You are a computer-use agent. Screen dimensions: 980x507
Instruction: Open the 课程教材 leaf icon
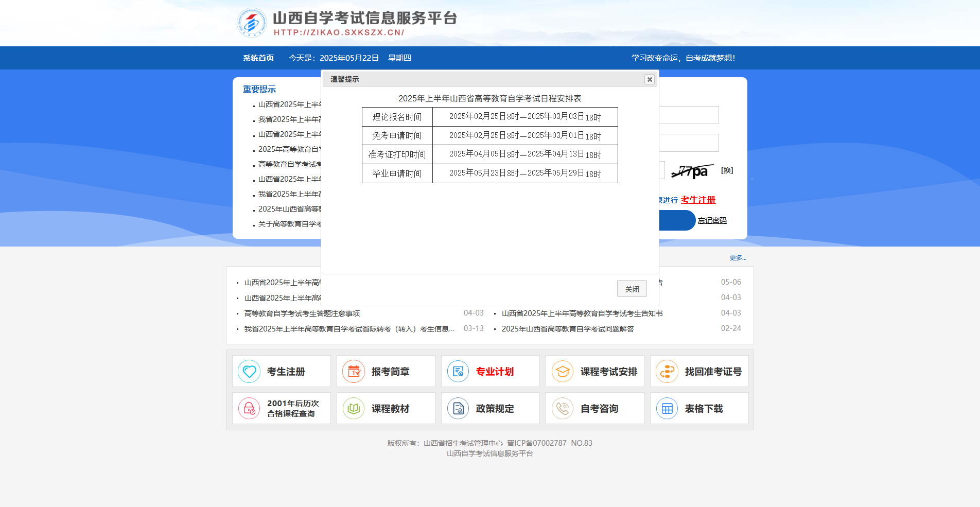[x=354, y=408]
